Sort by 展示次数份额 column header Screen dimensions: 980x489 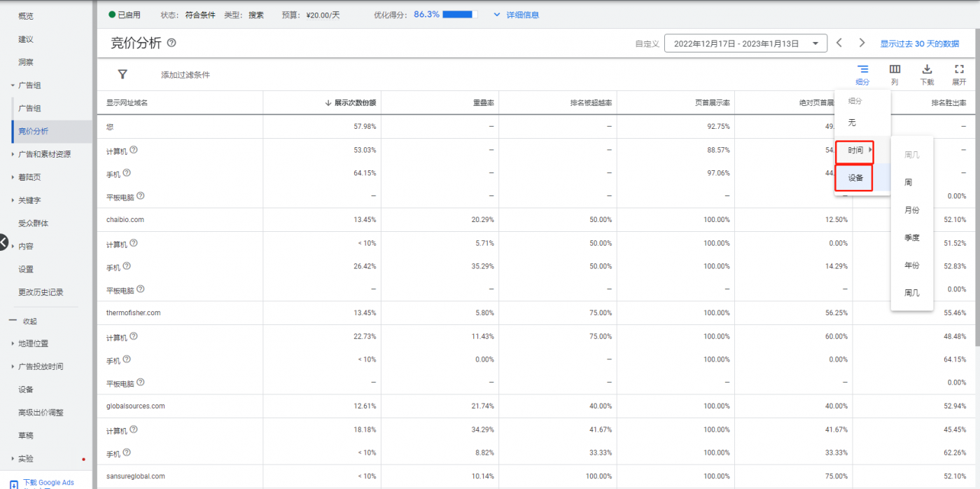(355, 103)
